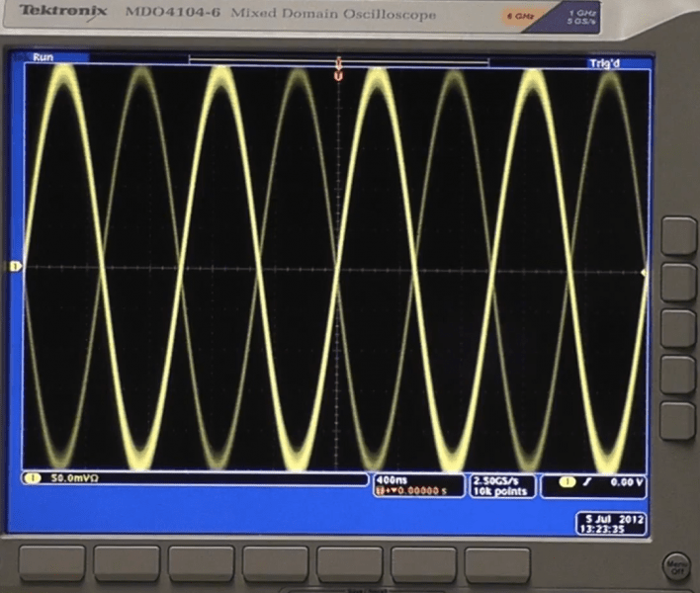Click the Menu Off bezel button

pos(677,566)
